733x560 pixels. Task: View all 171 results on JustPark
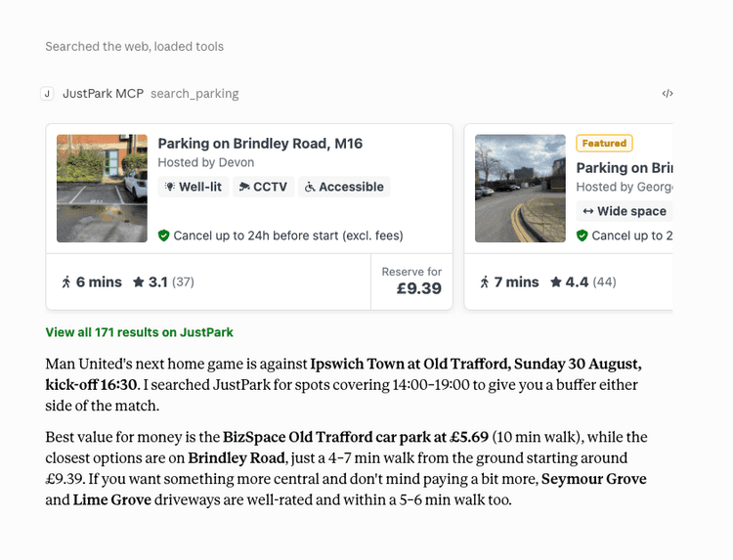(140, 332)
